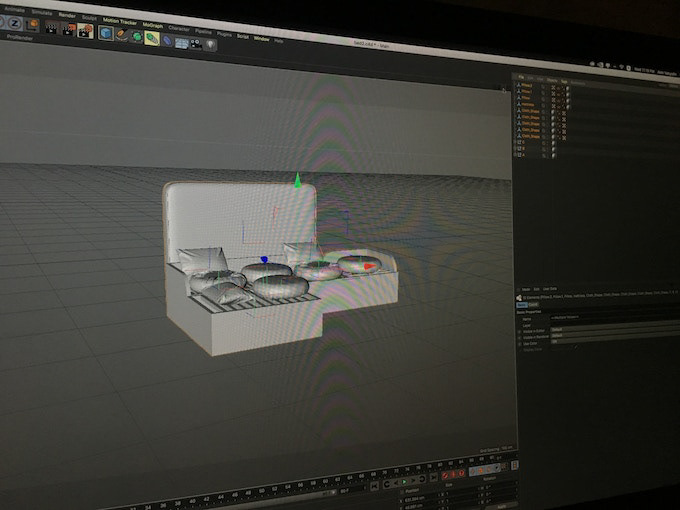The width and height of the screenshot is (680, 510).
Task: Add a Camera object icon
Action: pos(196,43)
